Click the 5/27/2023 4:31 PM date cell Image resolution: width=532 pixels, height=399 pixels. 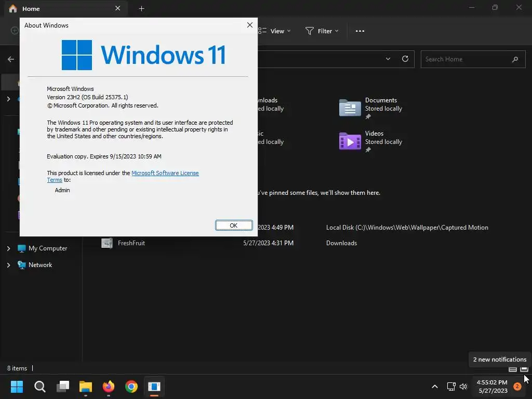coord(269,243)
